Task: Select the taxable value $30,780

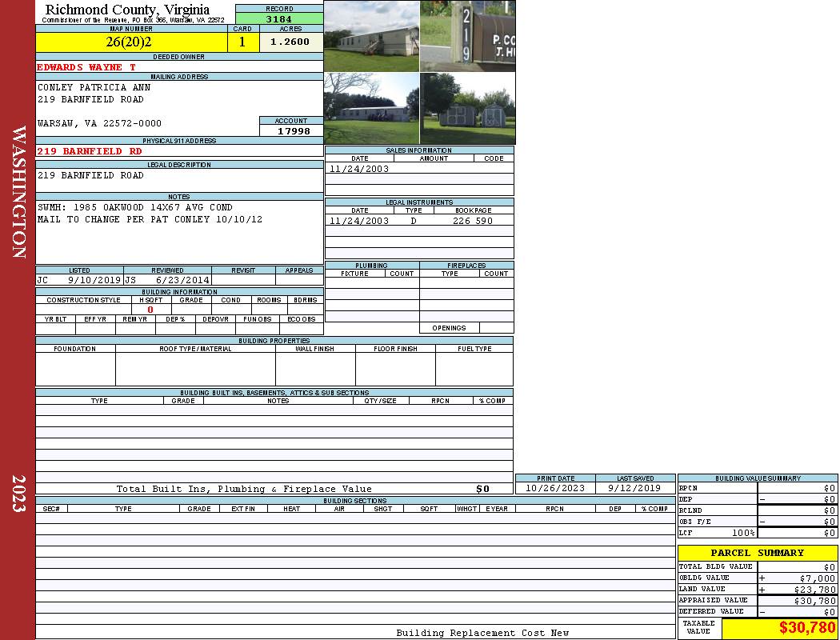Action: 778,629
